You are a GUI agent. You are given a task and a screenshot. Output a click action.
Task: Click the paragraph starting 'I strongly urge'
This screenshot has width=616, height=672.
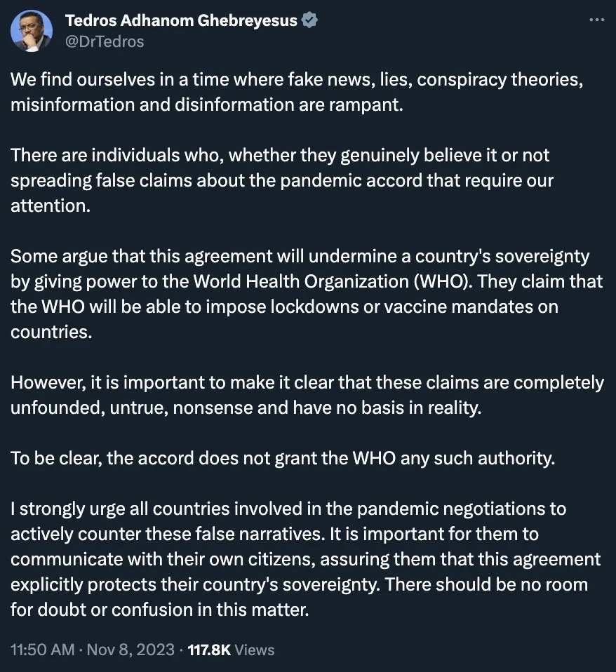point(306,559)
